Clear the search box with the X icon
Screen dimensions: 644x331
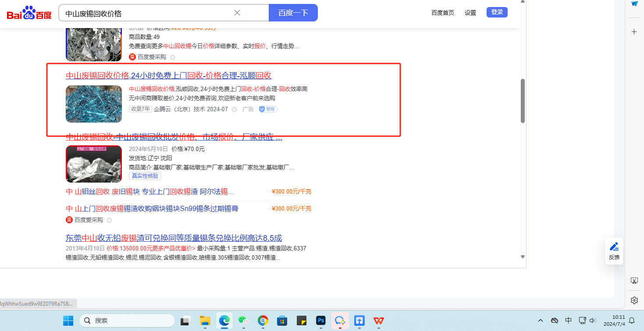pos(237,13)
